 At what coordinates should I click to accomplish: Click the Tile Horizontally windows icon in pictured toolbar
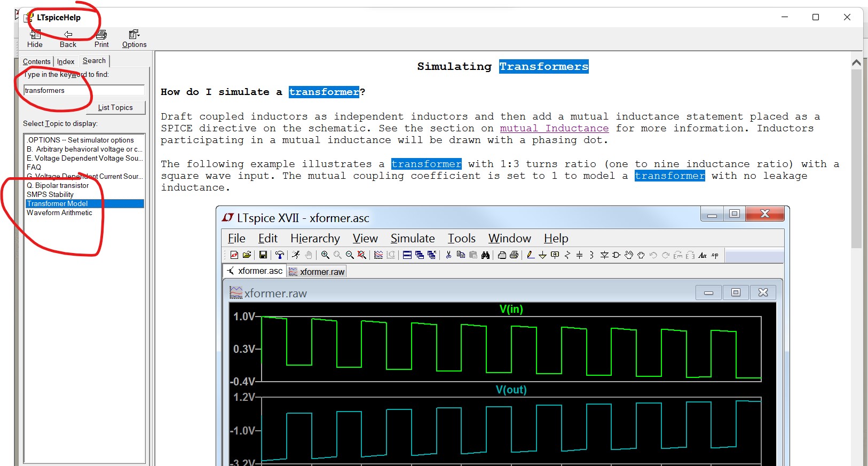coord(407,255)
